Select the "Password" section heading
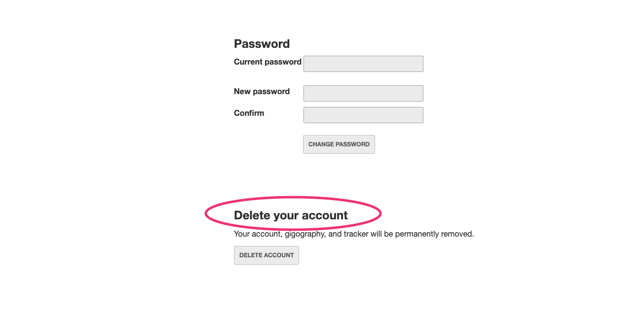The image size is (644, 312). (x=262, y=44)
